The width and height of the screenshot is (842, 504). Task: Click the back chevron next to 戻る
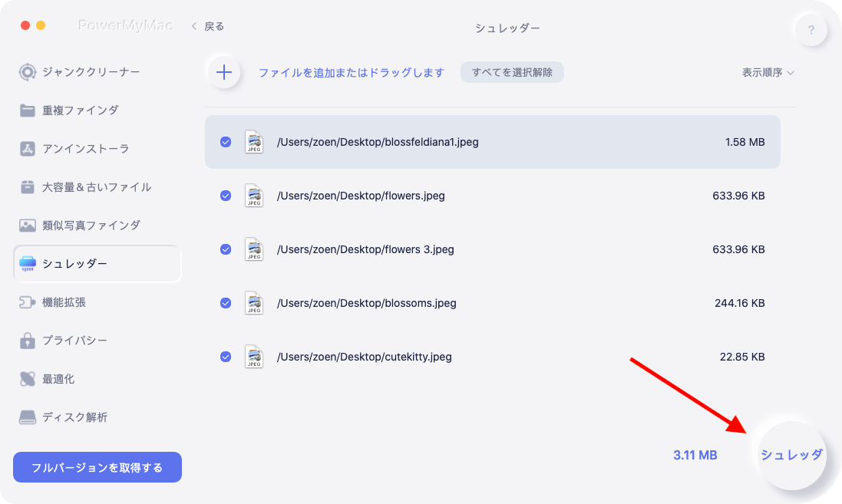coord(194,26)
